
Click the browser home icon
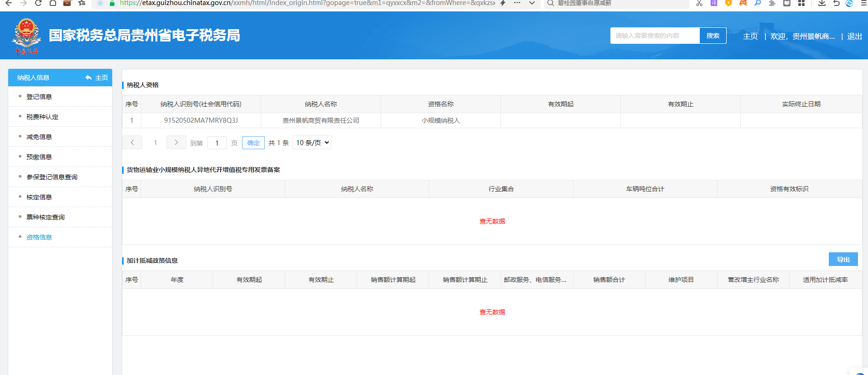click(53, 3)
